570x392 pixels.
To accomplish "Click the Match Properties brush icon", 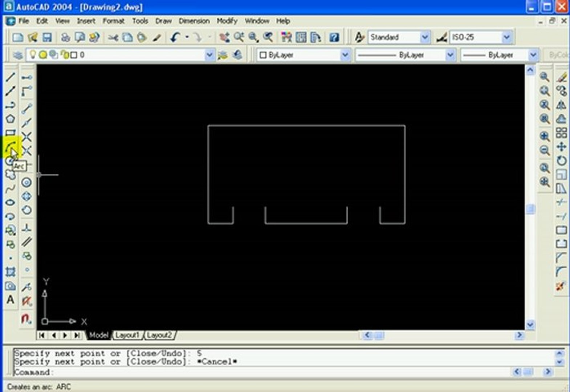I will coord(157,37).
